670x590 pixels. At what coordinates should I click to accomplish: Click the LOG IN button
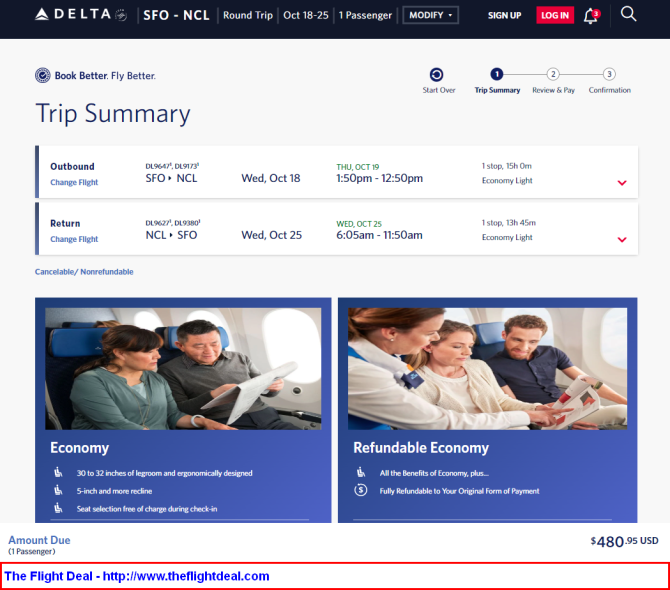coord(555,15)
